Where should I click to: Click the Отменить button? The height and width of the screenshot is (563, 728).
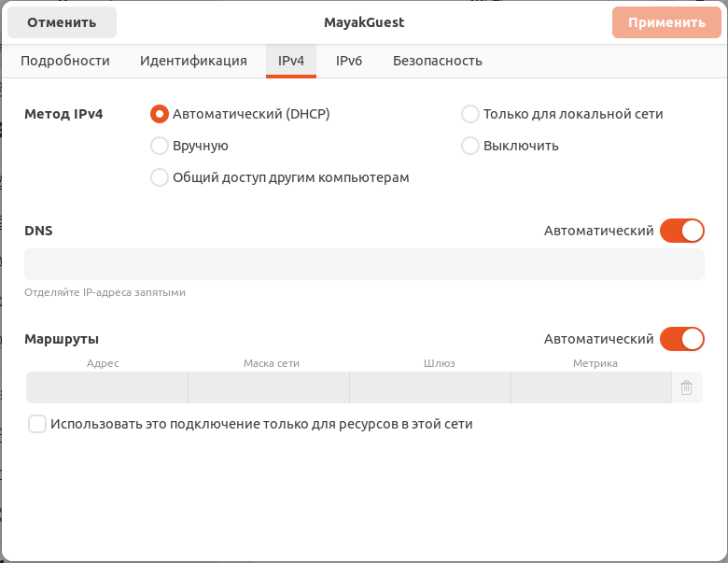(x=62, y=22)
